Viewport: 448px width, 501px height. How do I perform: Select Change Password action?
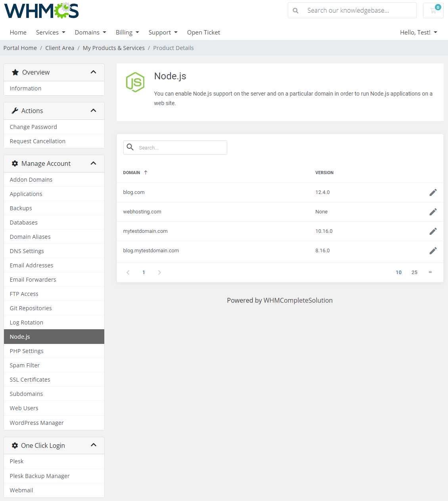click(54, 127)
